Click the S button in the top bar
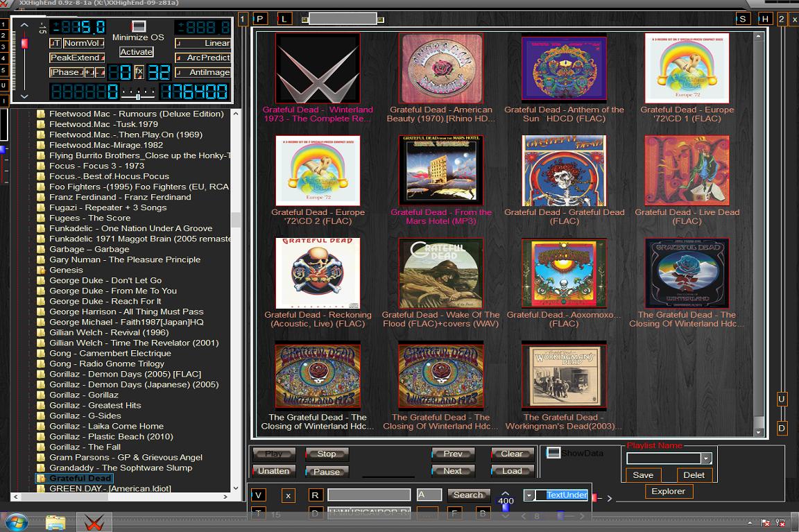 [742, 19]
